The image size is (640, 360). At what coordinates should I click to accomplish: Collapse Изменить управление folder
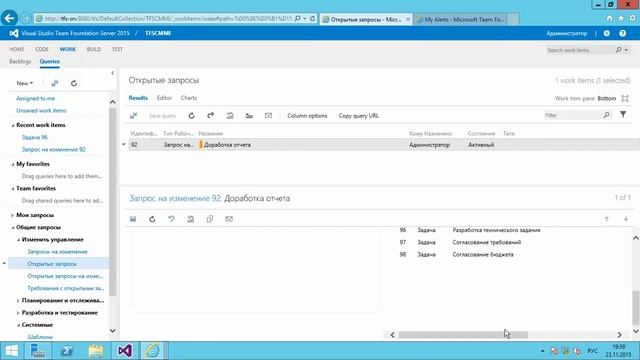tap(18, 240)
